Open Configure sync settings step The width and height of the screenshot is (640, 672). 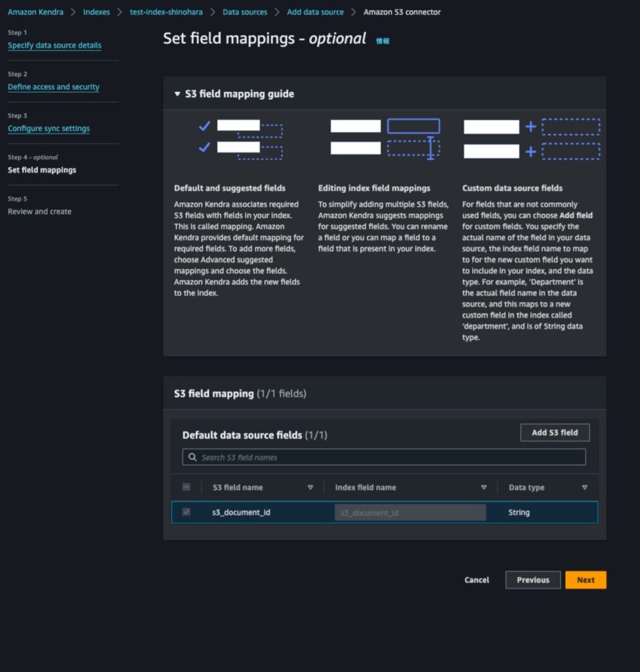pyautogui.click(x=49, y=129)
